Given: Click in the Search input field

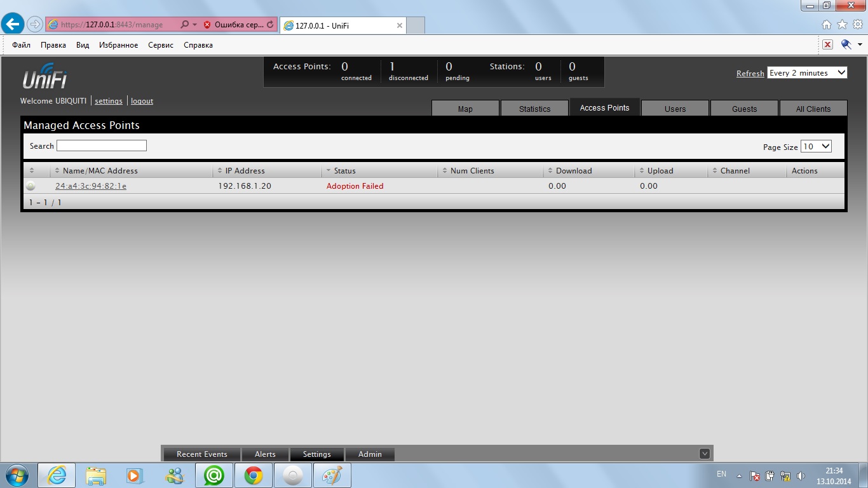Looking at the screenshot, I should point(102,146).
